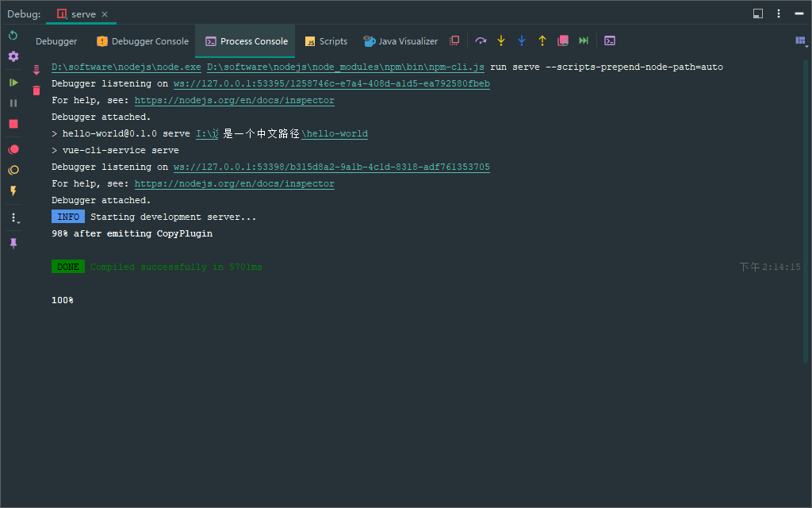Screen dimensions: 812x508
Task: Hide the Debug tool window
Action: coord(799,14)
